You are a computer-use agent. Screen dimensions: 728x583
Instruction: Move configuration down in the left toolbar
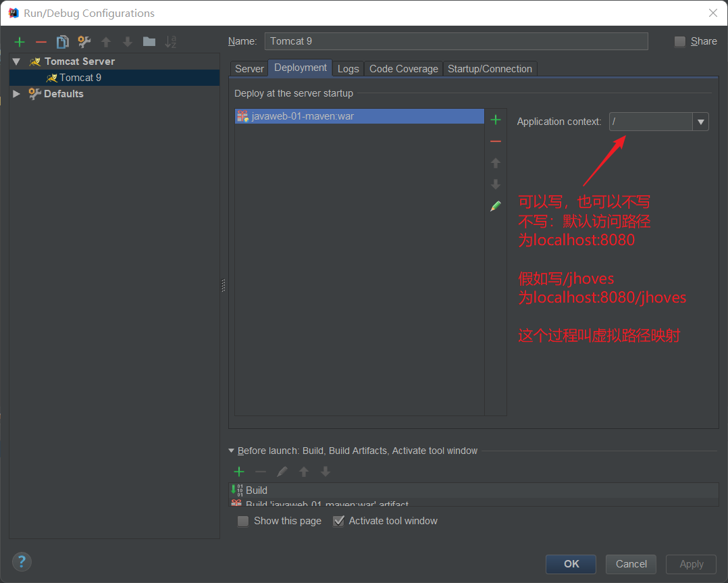click(127, 43)
